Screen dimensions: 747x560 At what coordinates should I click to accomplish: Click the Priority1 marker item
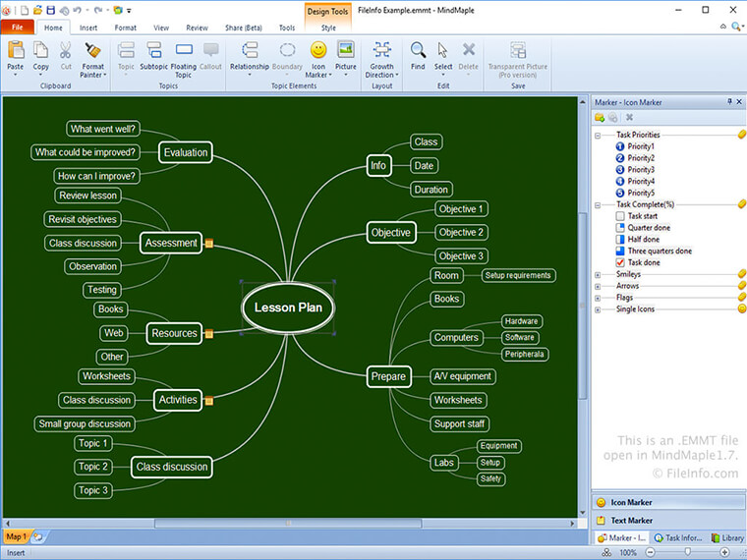pyautogui.click(x=640, y=146)
